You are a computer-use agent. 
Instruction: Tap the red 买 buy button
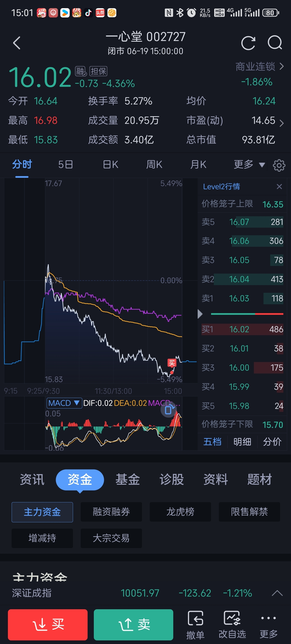[48, 625]
